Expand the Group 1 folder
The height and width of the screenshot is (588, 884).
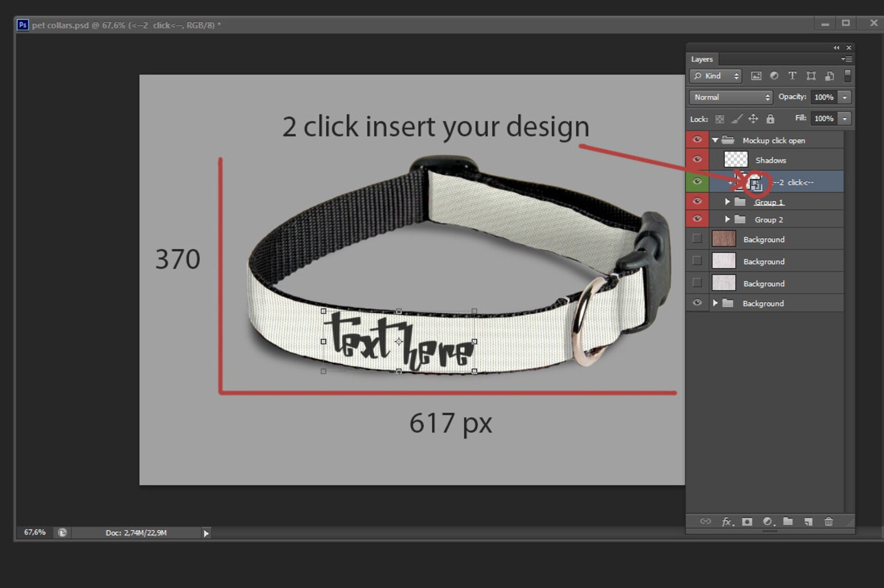coord(727,202)
